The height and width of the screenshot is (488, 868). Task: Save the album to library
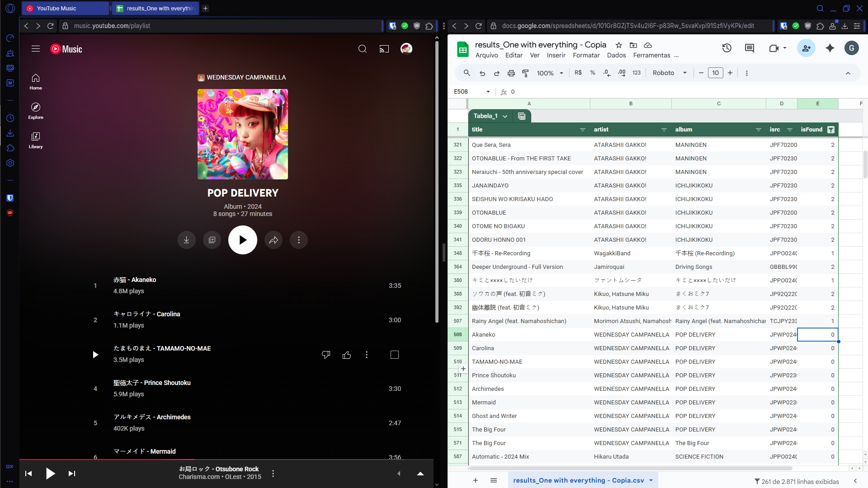[212, 240]
